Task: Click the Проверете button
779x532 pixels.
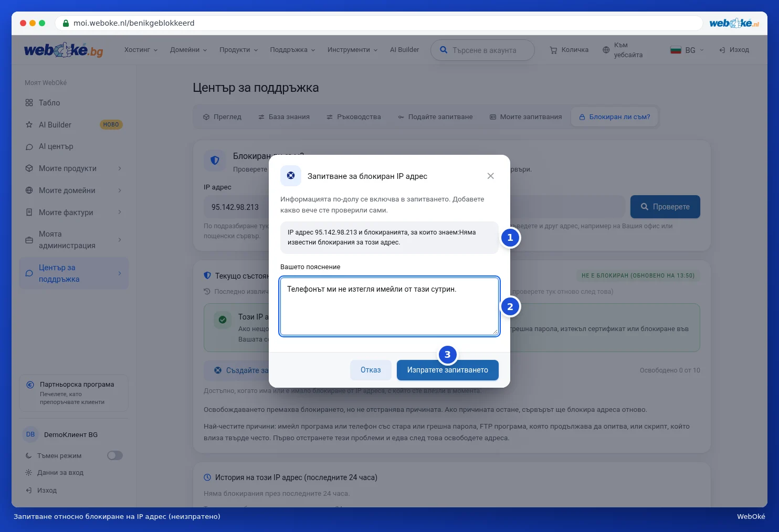Action: [x=665, y=207]
